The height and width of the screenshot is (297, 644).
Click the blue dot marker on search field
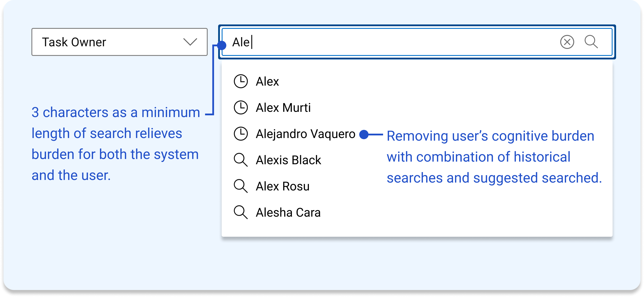click(x=222, y=45)
